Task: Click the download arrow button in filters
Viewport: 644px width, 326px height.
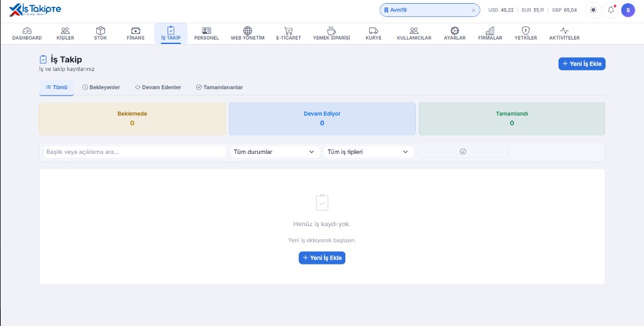Action: click(x=463, y=152)
